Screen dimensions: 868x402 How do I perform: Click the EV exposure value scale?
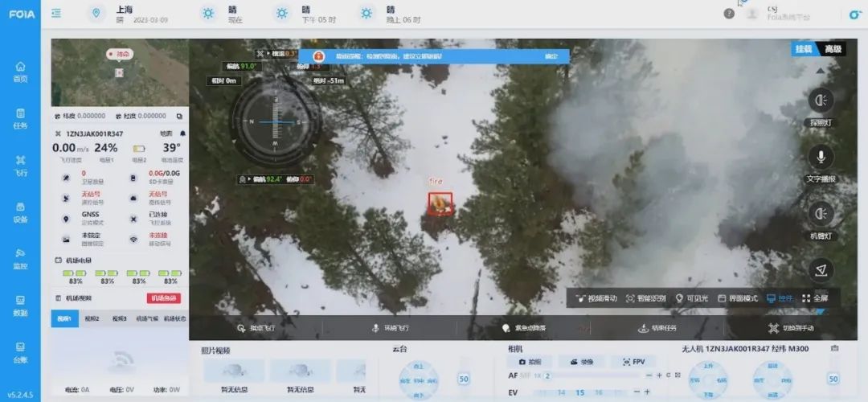(579, 392)
